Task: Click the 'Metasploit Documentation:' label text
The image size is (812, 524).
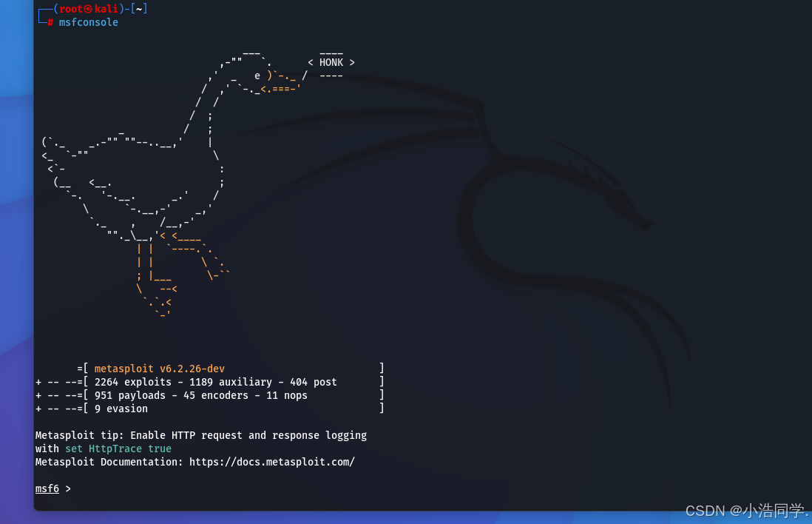Action: tap(109, 462)
